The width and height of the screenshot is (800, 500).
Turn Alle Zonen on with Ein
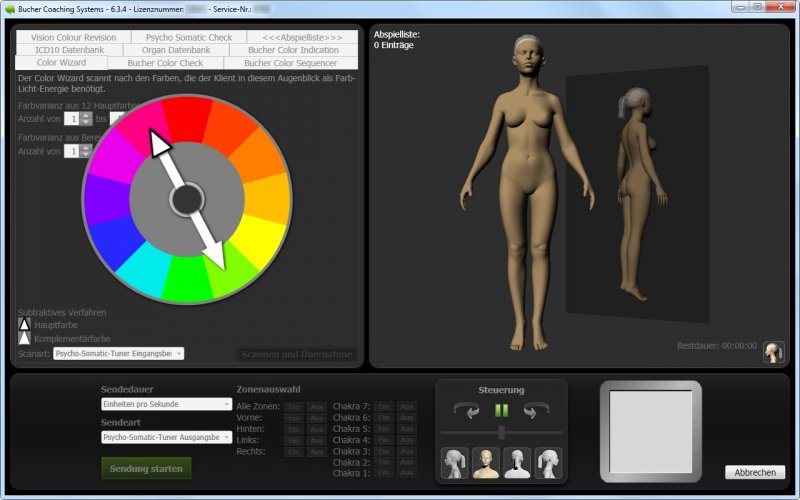pos(293,407)
